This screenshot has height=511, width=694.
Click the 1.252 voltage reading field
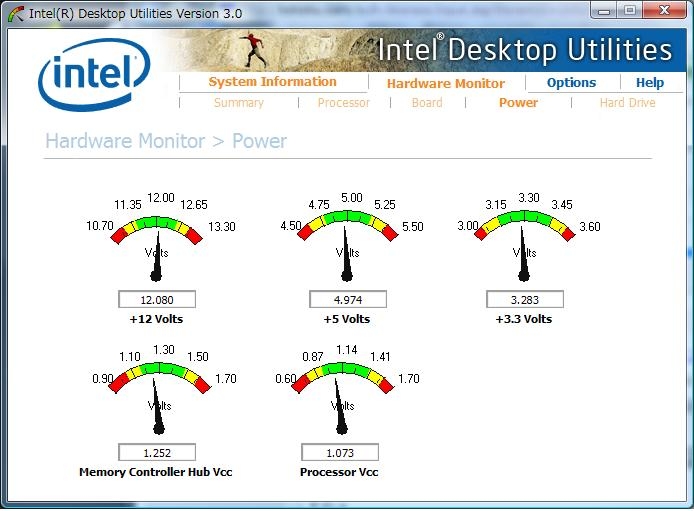(x=157, y=453)
